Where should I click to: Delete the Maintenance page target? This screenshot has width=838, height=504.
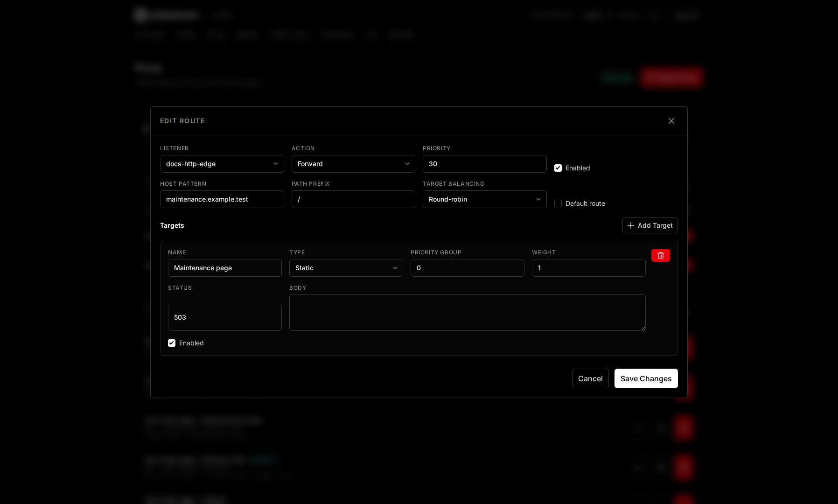(661, 255)
